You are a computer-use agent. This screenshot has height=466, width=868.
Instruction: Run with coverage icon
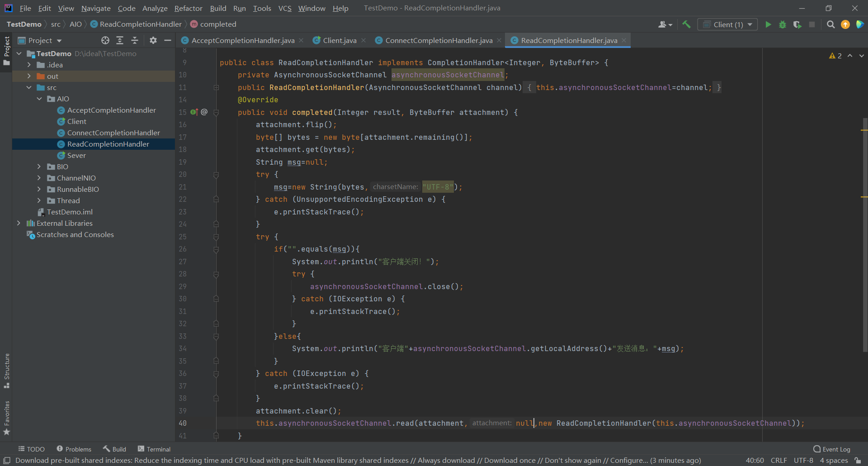[x=797, y=24]
